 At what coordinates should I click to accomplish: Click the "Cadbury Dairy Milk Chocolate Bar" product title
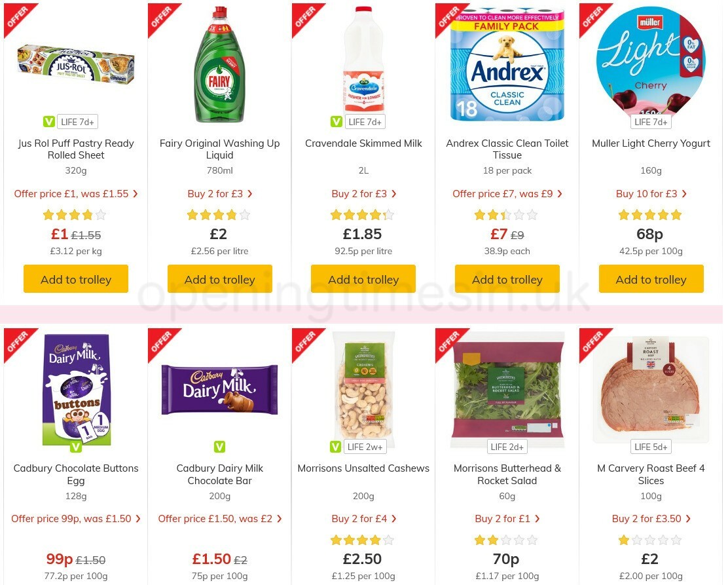(x=219, y=474)
